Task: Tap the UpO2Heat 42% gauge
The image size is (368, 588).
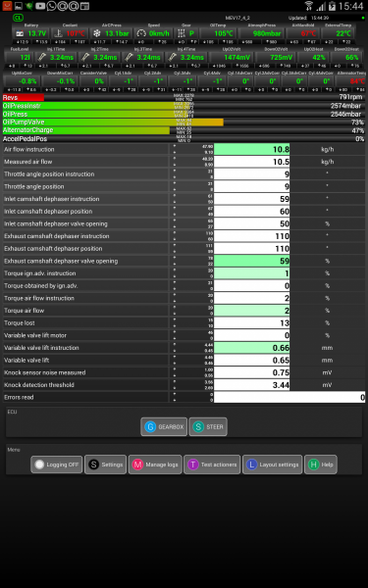Action: pyautogui.click(x=313, y=57)
